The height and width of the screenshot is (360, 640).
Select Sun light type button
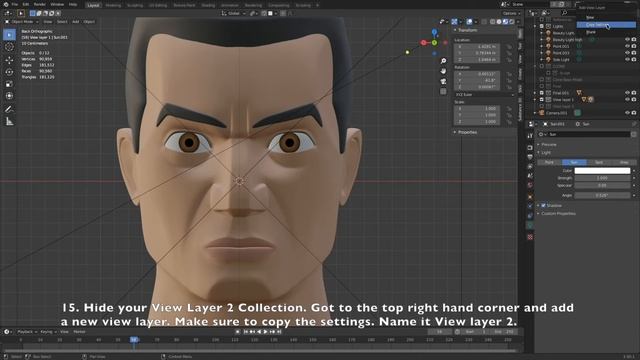(574, 162)
